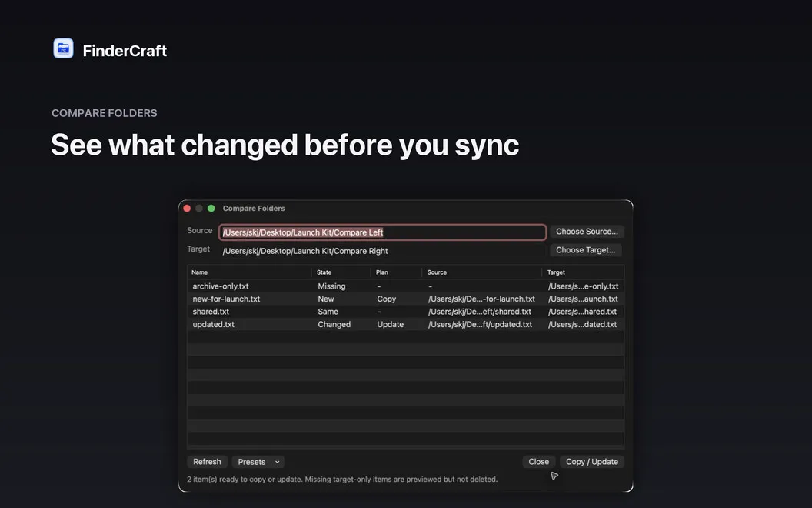
Task: Click the target path ending in aunch.txt
Action: pos(583,299)
